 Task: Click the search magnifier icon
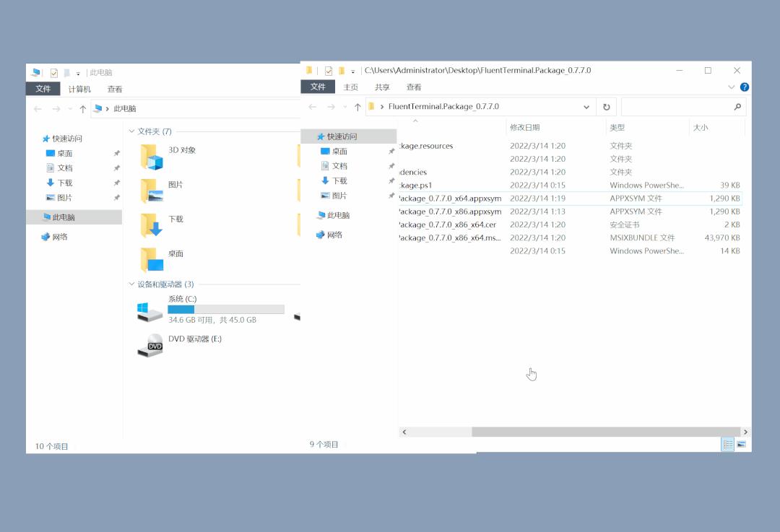tap(737, 106)
